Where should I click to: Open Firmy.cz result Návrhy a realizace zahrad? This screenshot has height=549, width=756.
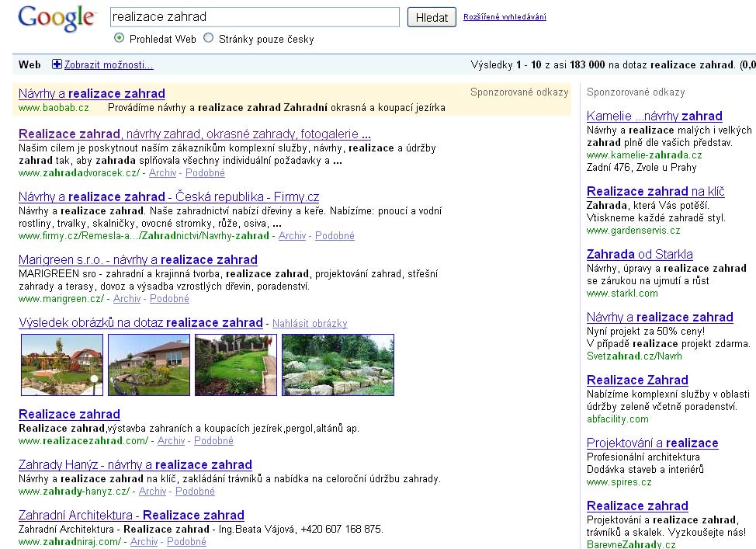168,196
